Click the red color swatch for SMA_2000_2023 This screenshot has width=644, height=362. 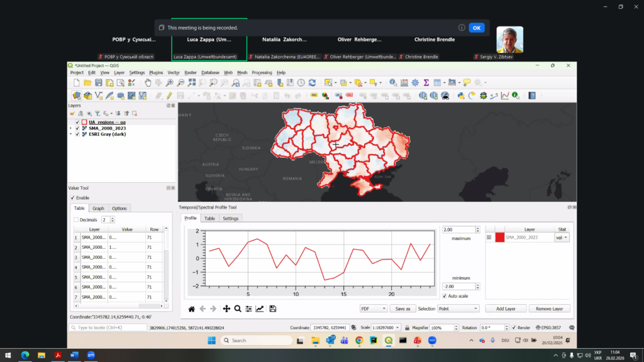(499, 238)
